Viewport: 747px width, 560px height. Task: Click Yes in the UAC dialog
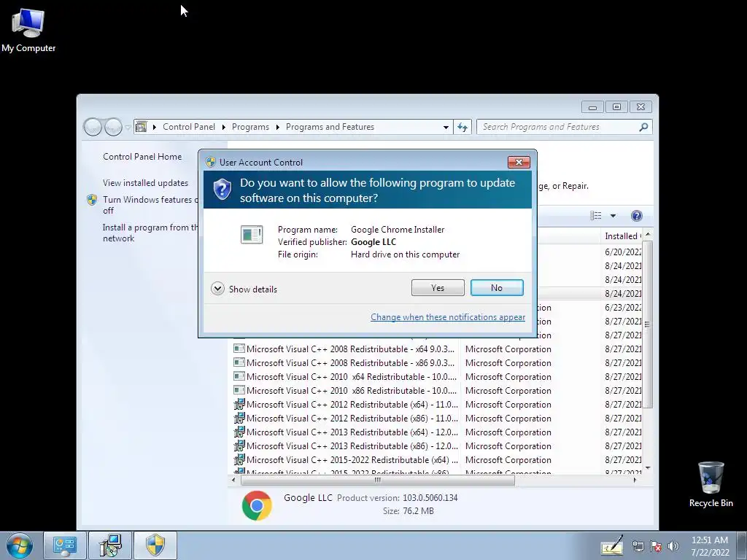pyautogui.click(x=438, y=287)
